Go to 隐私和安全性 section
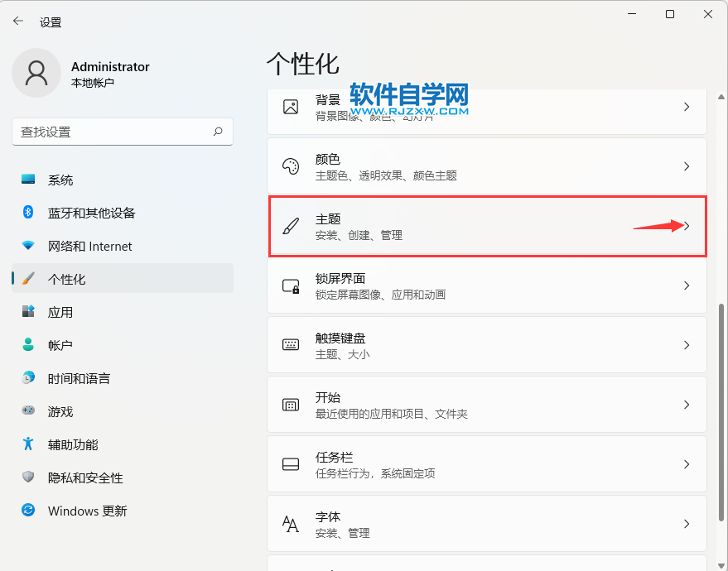Image resolution: width=728 pixels, height=571 pixels. pyautogui.click(x=85, y=477)
